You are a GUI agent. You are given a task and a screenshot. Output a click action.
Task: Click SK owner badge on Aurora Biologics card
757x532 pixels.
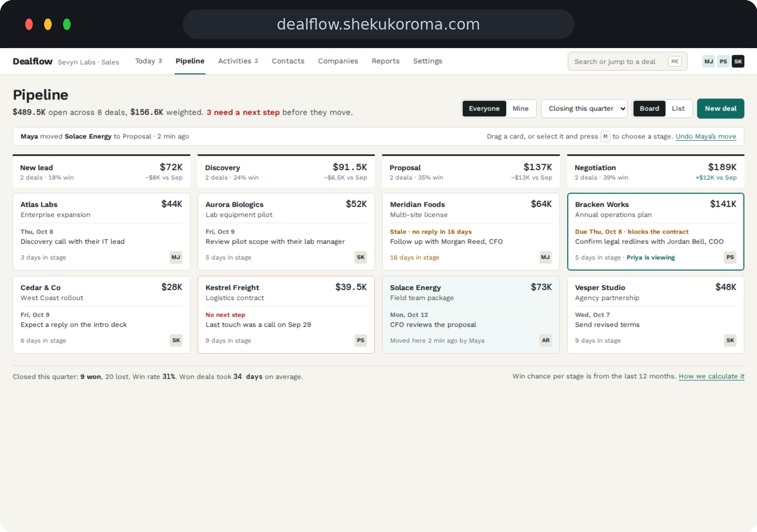[x=361, y=257]
